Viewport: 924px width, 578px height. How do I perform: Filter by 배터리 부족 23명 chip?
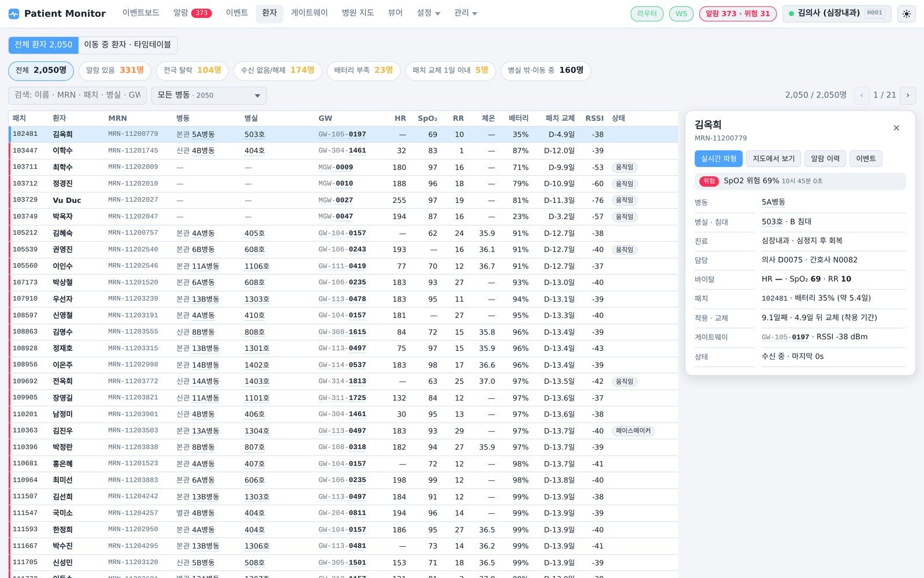[364, 71]
